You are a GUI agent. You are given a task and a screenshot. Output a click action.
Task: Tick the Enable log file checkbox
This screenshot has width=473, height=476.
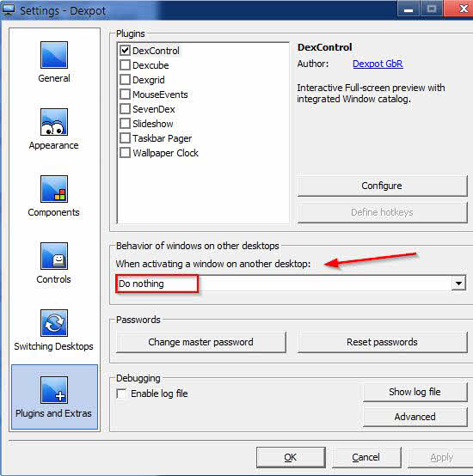[x=121, y=394]
